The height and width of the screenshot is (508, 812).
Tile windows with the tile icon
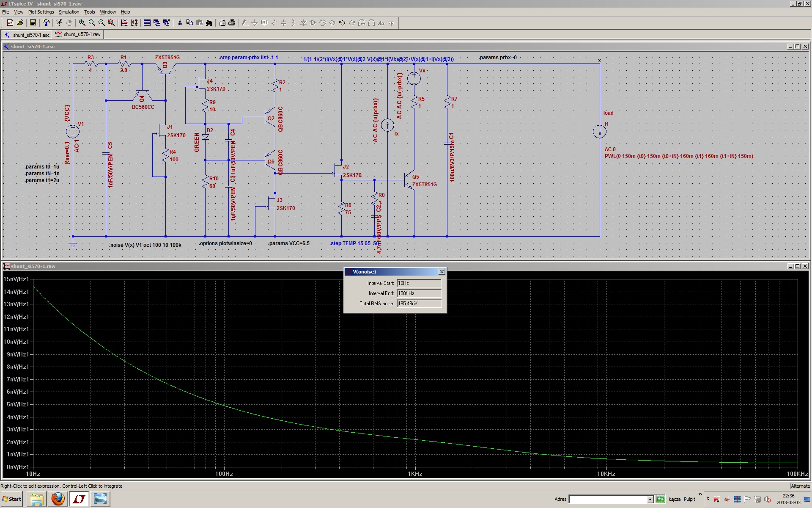(147, 23)
